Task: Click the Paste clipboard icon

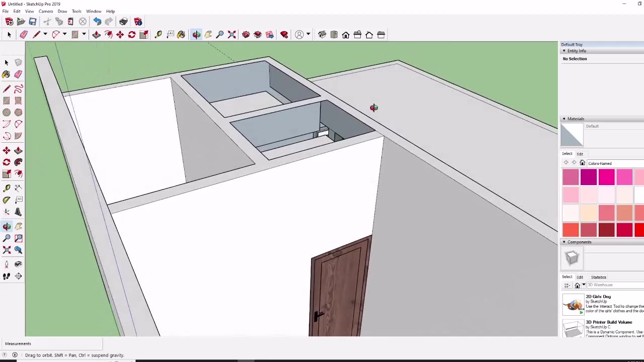Action: click(x=71, y=22)
